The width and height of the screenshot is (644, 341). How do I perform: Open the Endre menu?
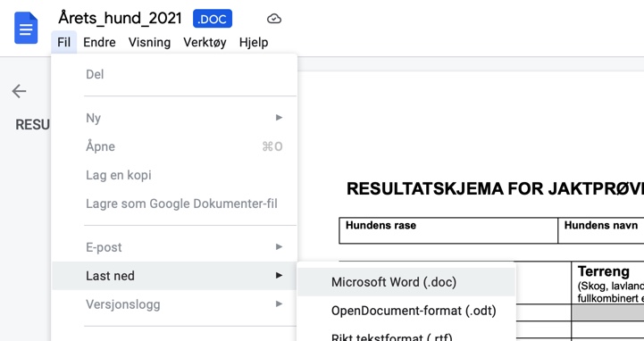tap(99, 42)
